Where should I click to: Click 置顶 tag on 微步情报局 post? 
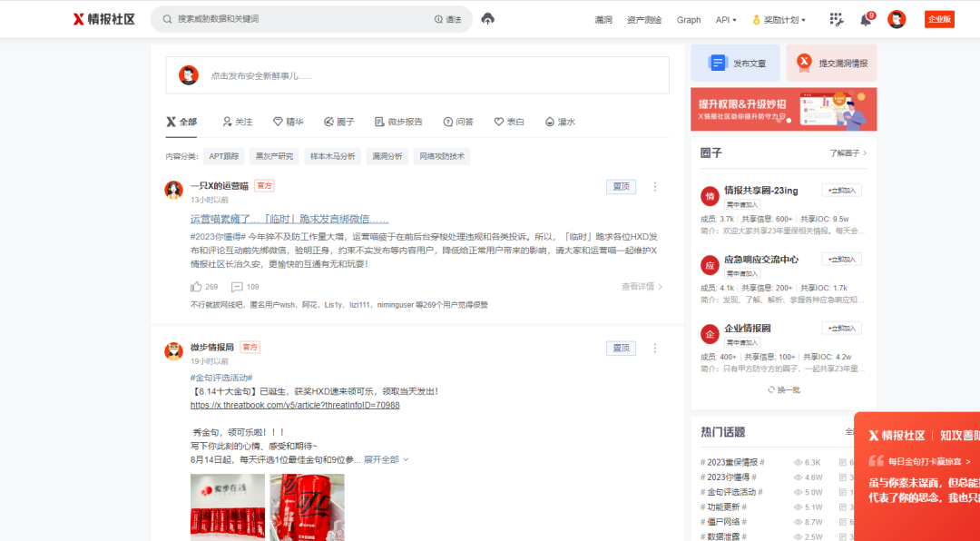coord(622,348)
